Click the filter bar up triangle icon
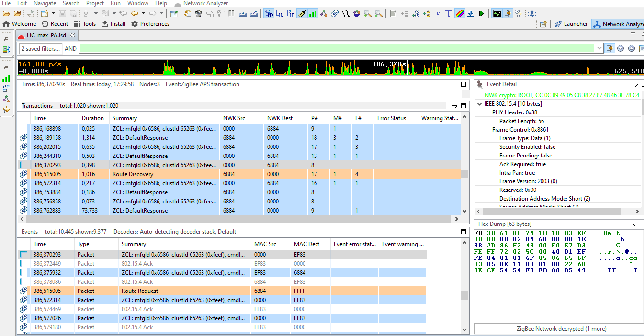Viewport: 644px width, 336px height. (x=632, y=48)
